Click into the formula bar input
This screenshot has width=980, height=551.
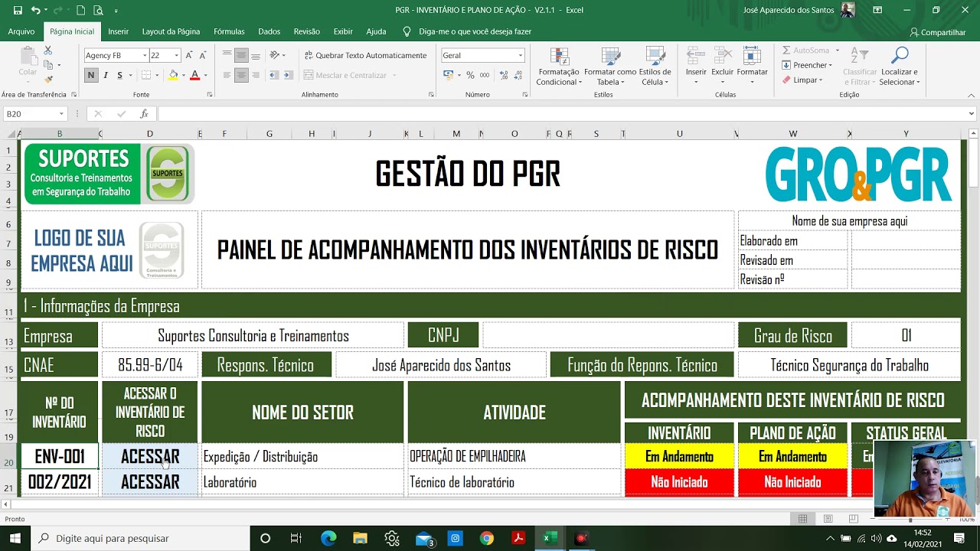click(561, 114)
